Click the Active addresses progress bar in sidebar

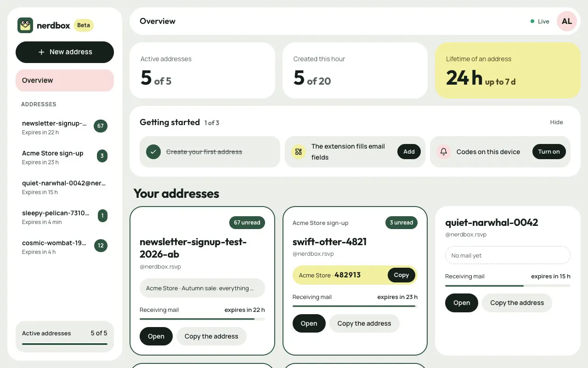65,344
